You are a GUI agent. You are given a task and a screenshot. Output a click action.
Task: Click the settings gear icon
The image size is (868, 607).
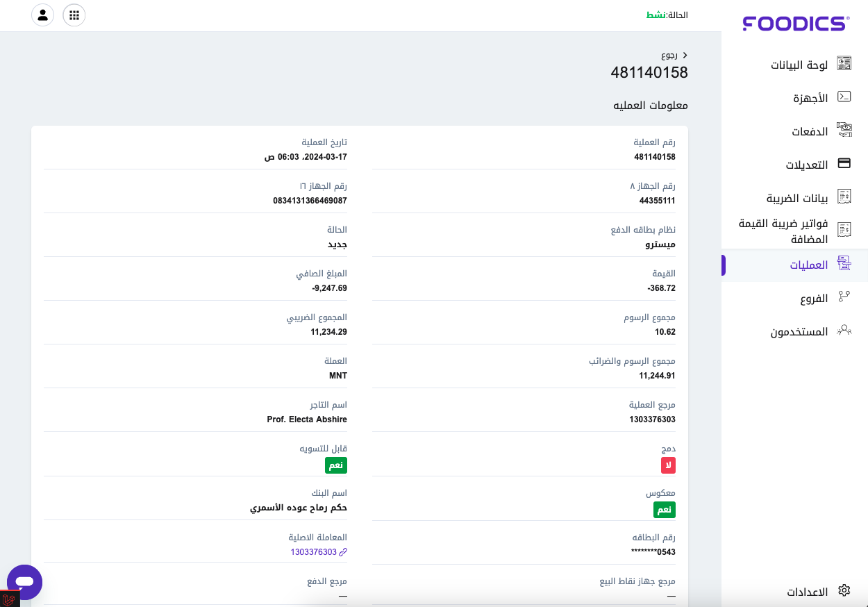(844, 590)
